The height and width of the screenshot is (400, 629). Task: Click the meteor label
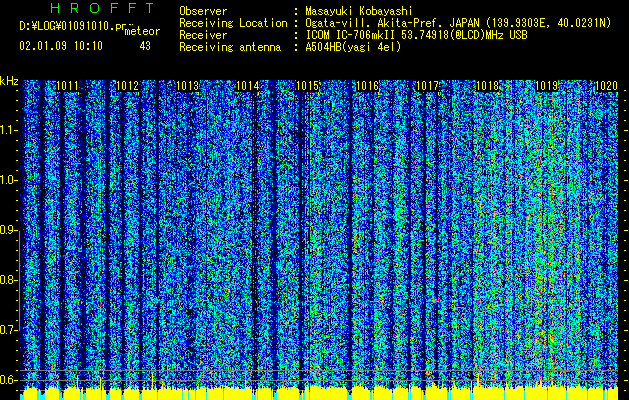pyautogui.click(x=142, y=31)
